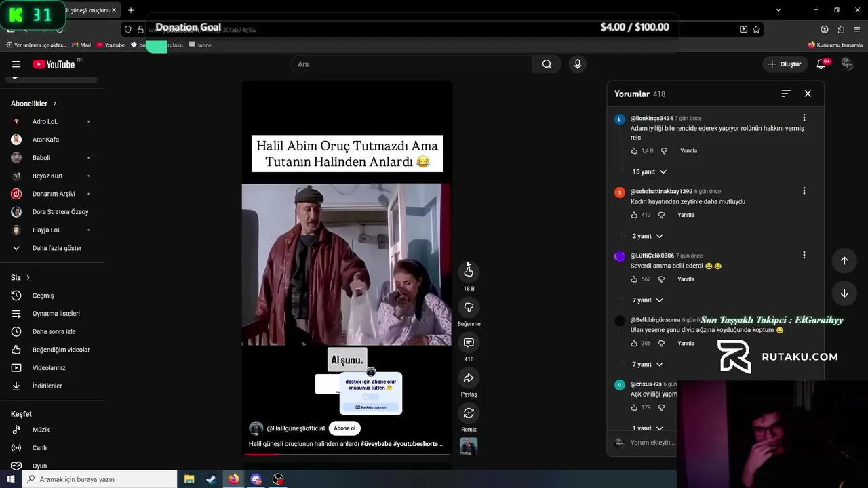This screenshot has width=868, height=488.
Task: Open more options on LütfiÇelik0306 comment
Action: [804, 256]
